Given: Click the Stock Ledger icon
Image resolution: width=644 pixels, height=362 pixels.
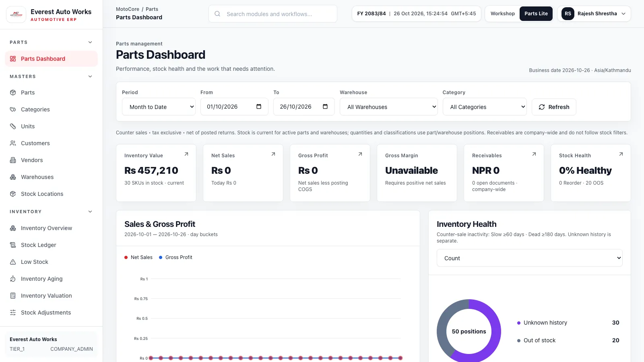Looking at the screenshot, I should (13, 245).
